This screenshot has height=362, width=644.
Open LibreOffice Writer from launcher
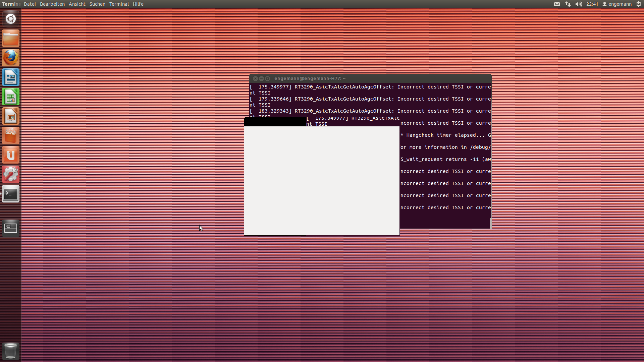click(x=11, y=77)
